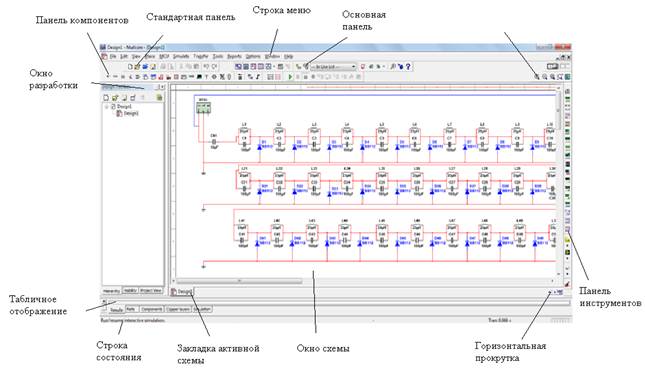Screen dimensions: 645x369
Task: Select the Visibility tab in Design Toolbox
Action: pyautogui.click(x=130, y=290)
